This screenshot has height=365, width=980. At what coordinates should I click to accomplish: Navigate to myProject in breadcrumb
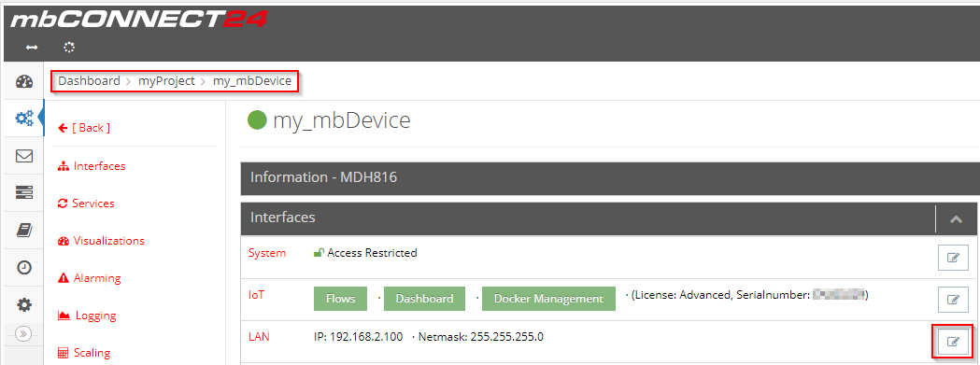[x=166, y=81]
